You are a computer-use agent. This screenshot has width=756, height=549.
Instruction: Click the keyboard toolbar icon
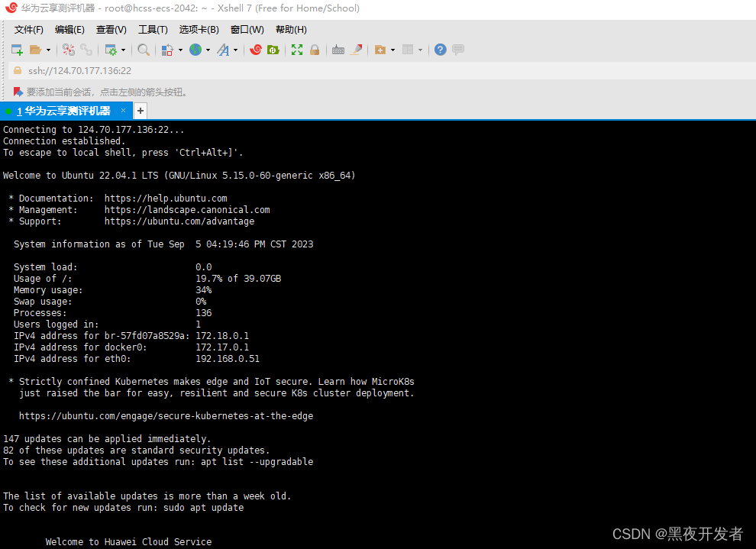pyautogui.click(x=338, y=50)
